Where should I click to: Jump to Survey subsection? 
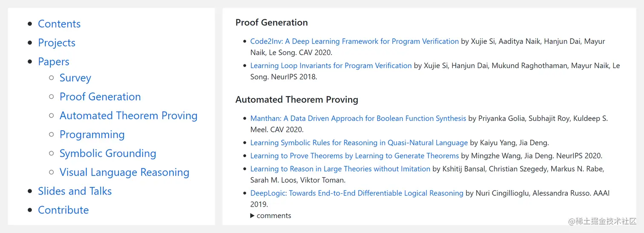(x=75, y=78)
